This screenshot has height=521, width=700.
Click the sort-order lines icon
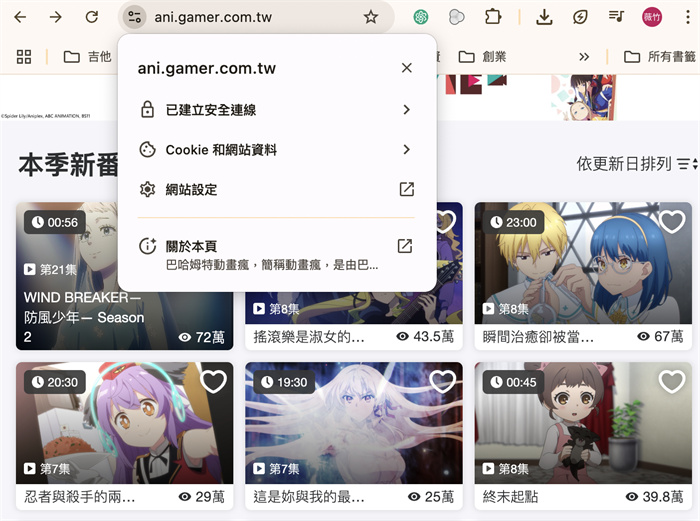coord(687,164)
